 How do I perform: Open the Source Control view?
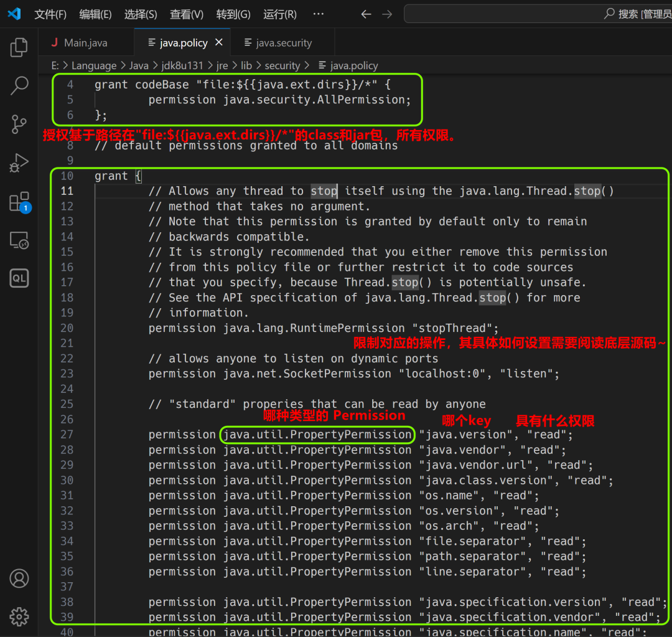pos(19,125)
